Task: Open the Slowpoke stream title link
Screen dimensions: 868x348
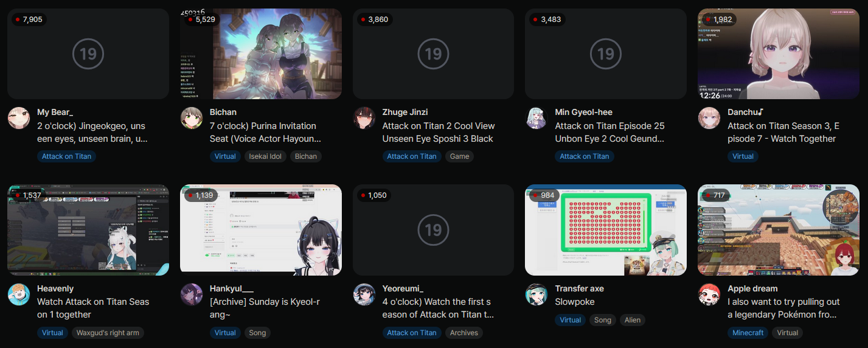Action: [x=575, y=302]
